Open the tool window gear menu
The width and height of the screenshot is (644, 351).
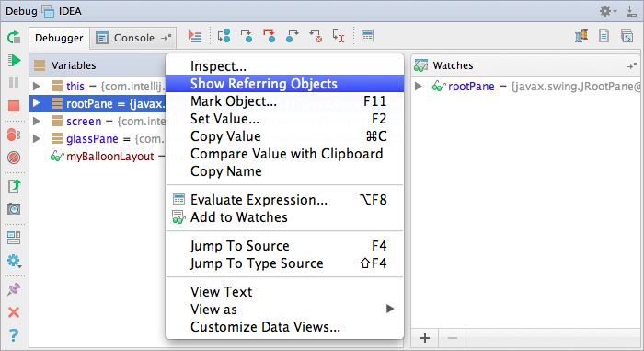608,11
